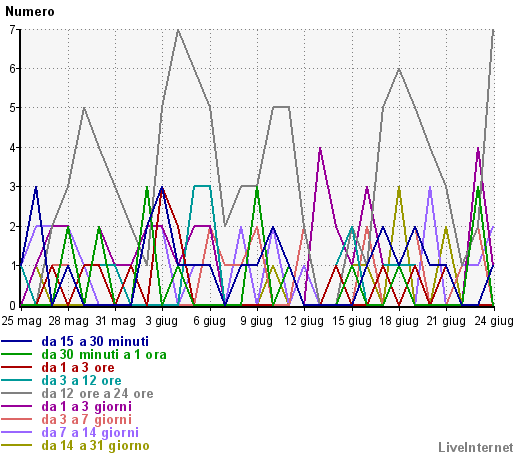Click y-axis value '0'

point(12,305)
